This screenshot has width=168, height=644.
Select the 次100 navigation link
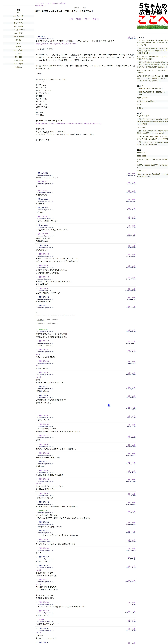pyautogui.click(x=87, y=19)
